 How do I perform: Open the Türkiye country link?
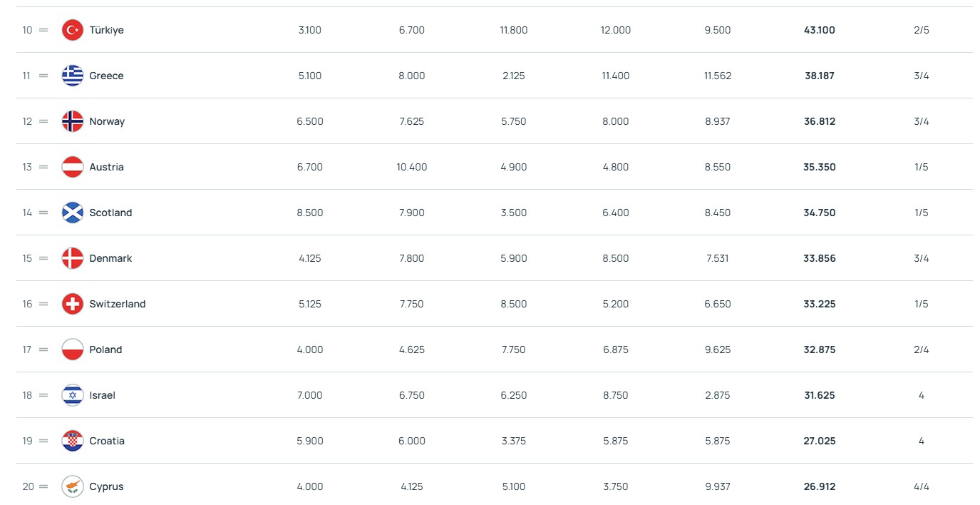[x=106, y=30]
